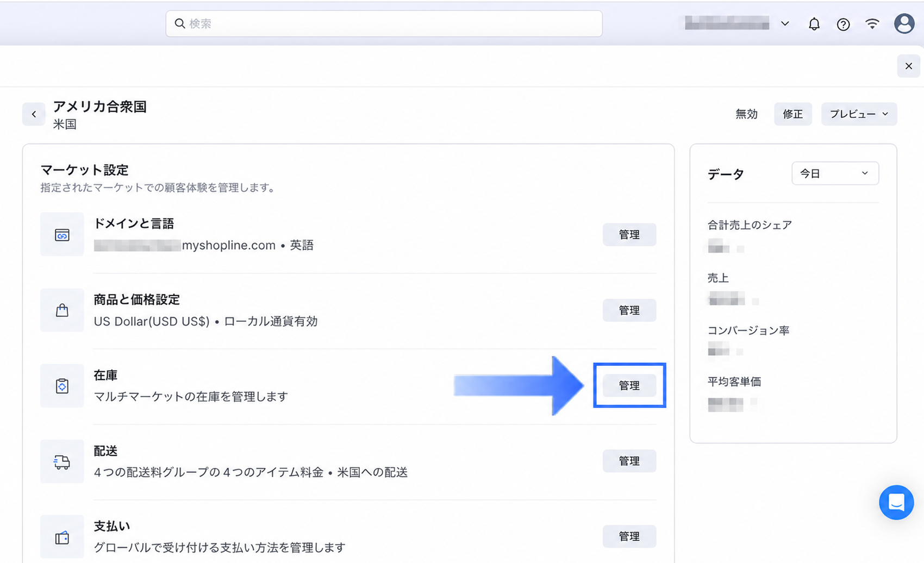Open the user account avatar
The height and width of the screenshot is (563, 924).
pos(904,24)
